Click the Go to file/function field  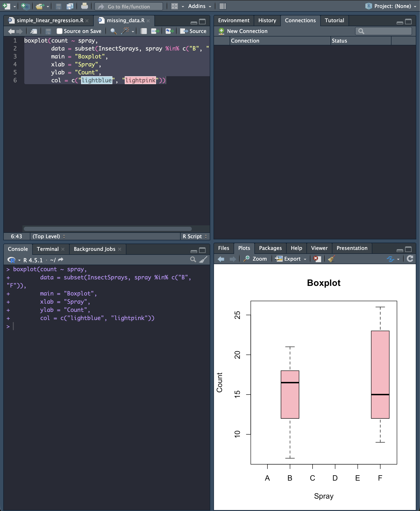(x=129, y=7)
